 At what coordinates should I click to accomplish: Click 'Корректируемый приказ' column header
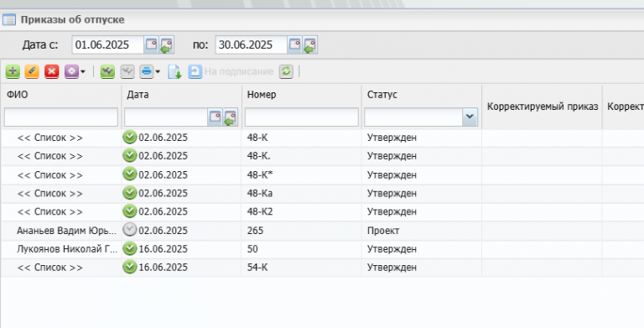point(543,107)
